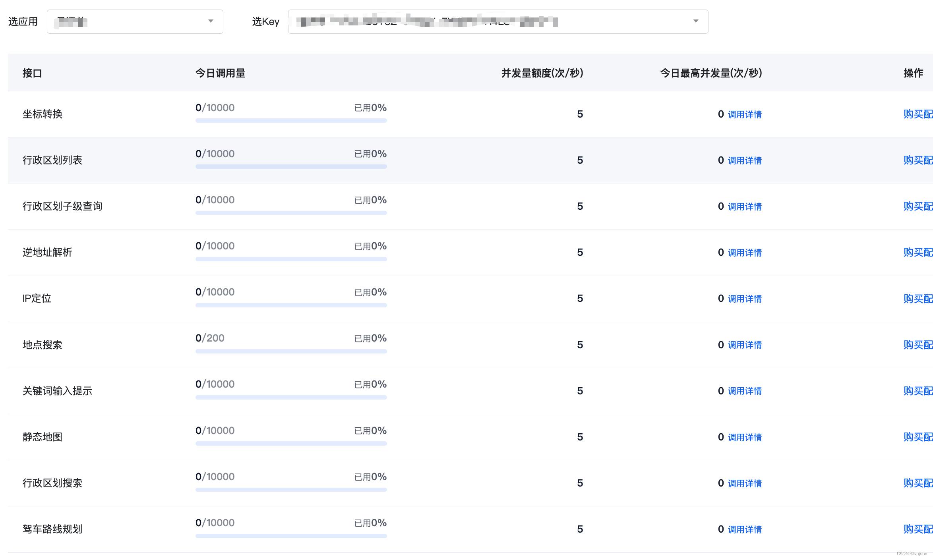Select the 行政区划列表 row name

point(52,160)
